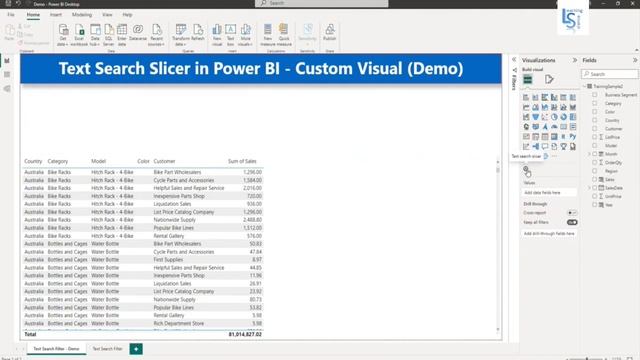The image size is (640, 360).
Task: Click Enter data in the ribbon
Action: (122, 35)
